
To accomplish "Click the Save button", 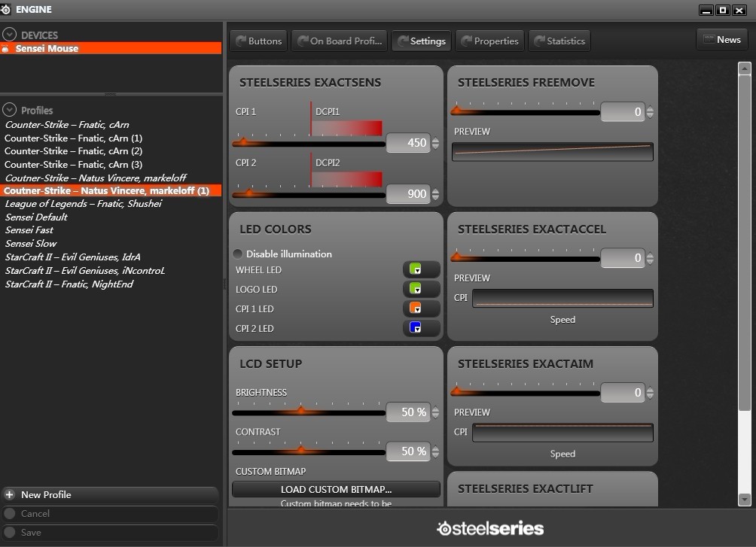I will [x=111, y=533].
